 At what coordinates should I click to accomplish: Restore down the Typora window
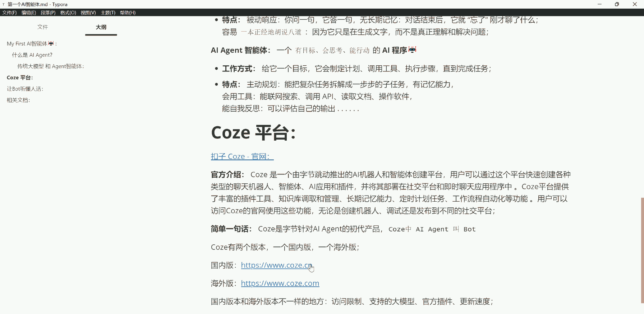tap(617, 4)
